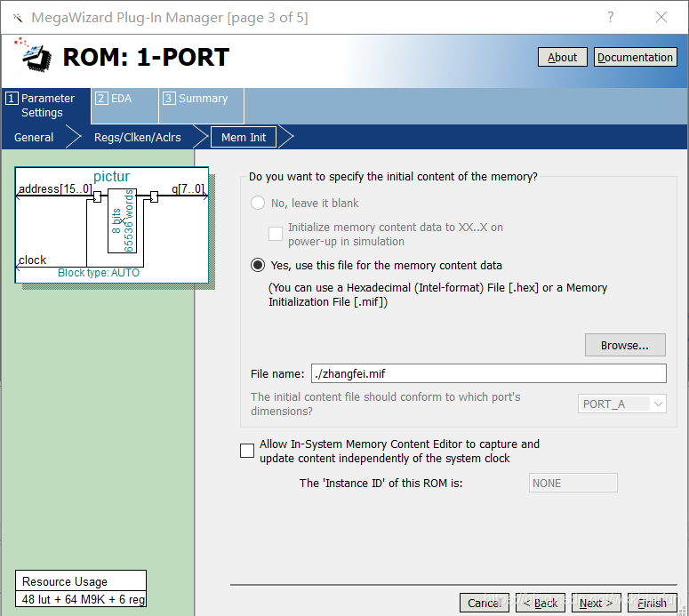Proceed with Next button
Image resolution: width=689 pixels, height=616 pixels.
[597, 603]
